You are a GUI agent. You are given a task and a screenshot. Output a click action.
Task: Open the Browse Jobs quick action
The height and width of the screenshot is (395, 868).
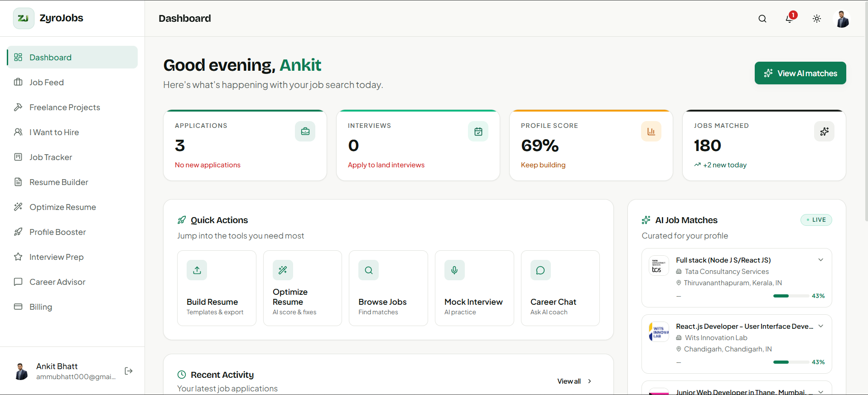388,288
